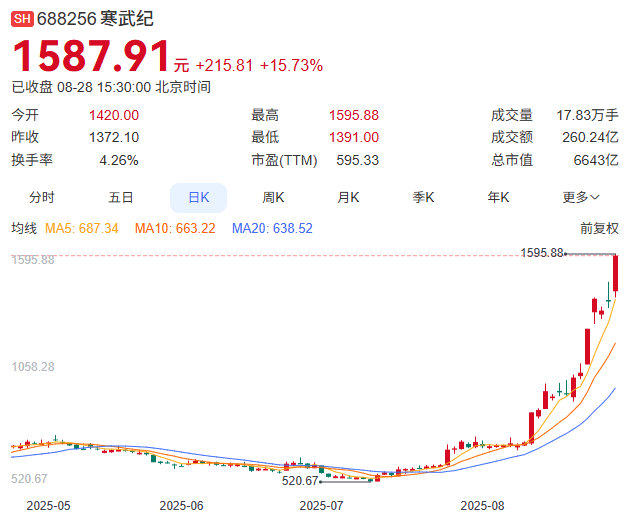The width and height of the screenshot is (629, 523).
Task: Switch to the 五日 five-day tab
Action: (x=121, y=197)
